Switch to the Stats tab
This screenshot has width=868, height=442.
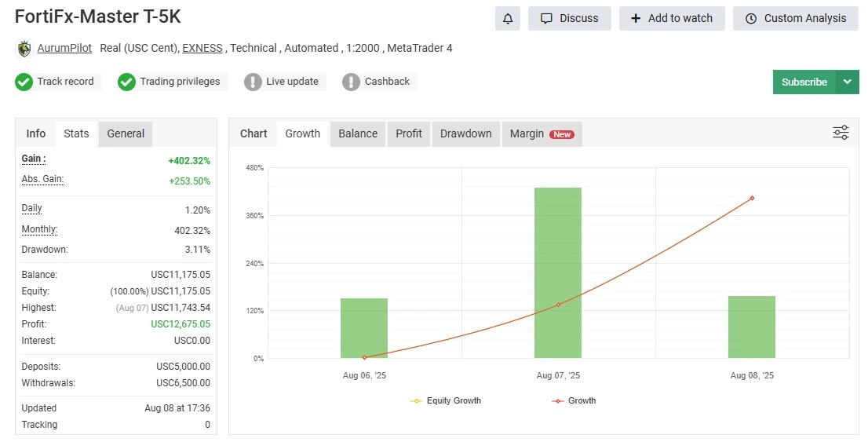point(76,133)
